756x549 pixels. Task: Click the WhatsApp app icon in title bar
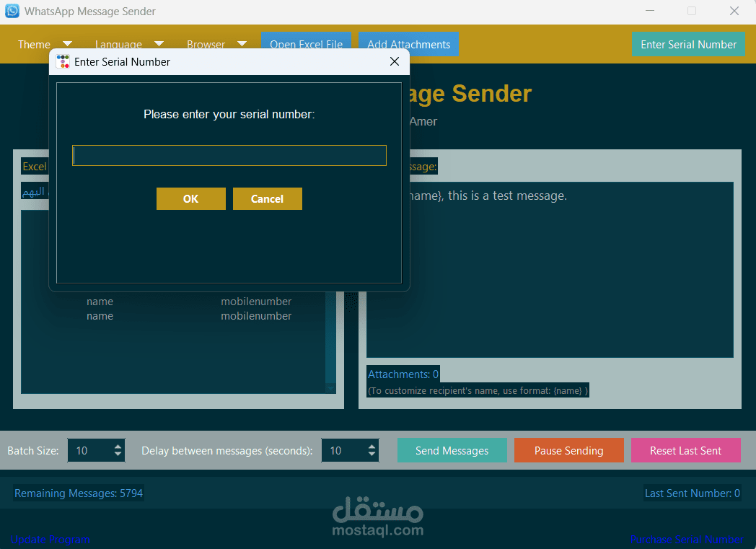pyautogui.click(x=12, y=11)
